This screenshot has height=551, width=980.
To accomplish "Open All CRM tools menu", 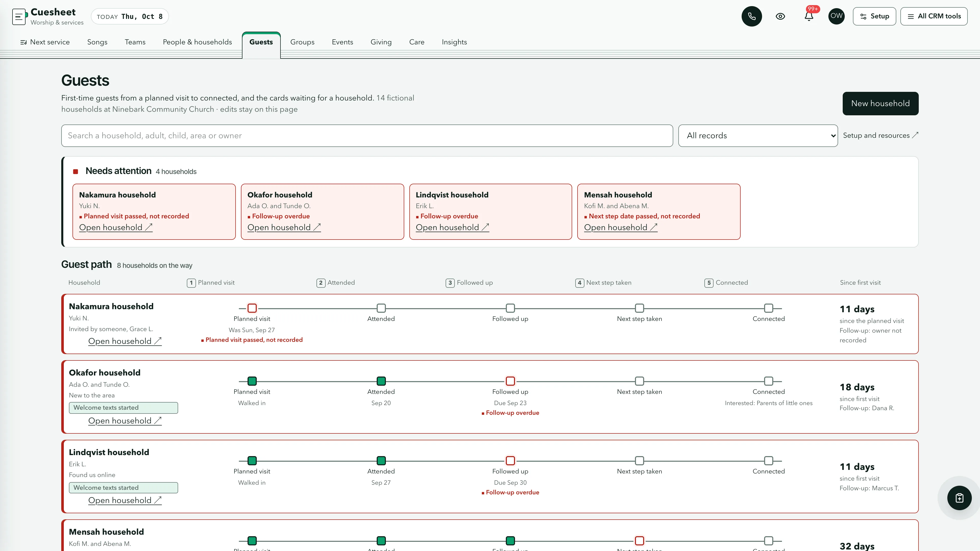I will [x=934, y=16].
